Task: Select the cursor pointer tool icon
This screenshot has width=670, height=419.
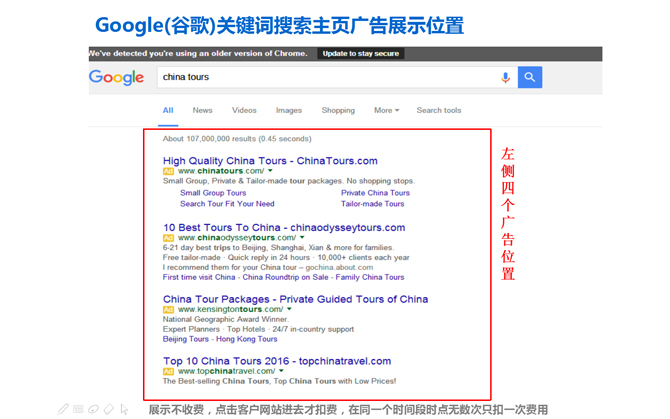Action: click(x=124, y=409)
